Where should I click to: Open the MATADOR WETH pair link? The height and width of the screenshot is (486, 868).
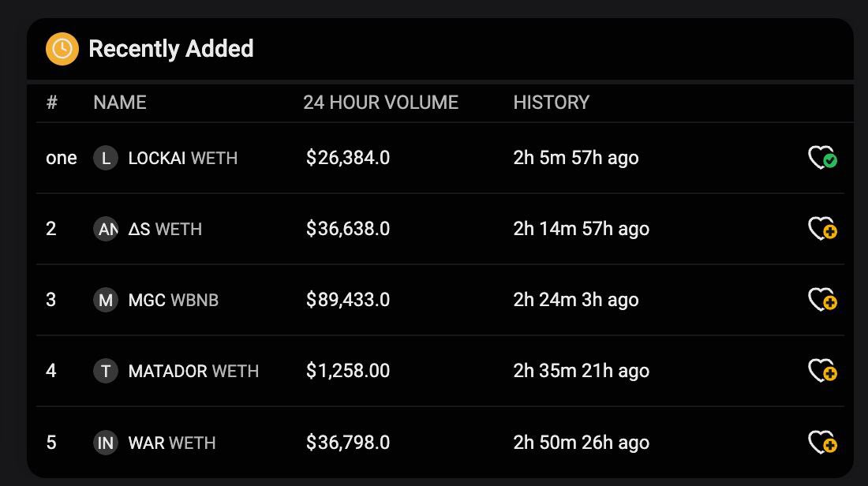[x=194, y=370]
